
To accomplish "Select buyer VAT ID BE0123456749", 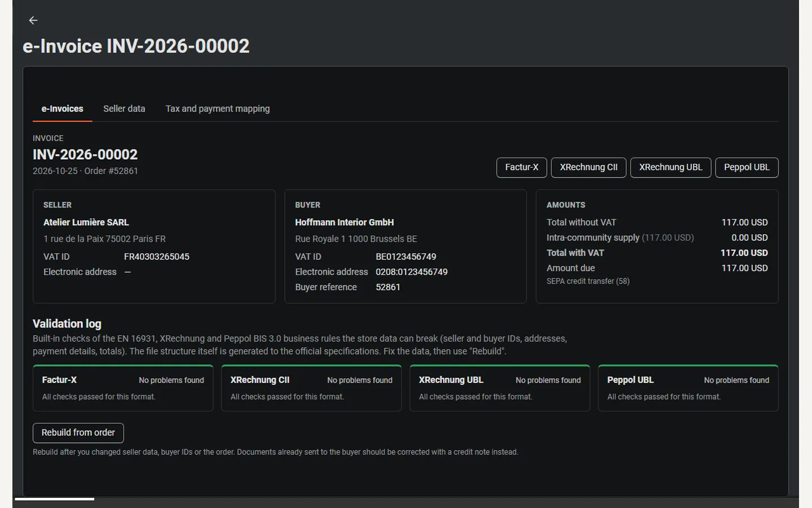I will pos(406,256).
